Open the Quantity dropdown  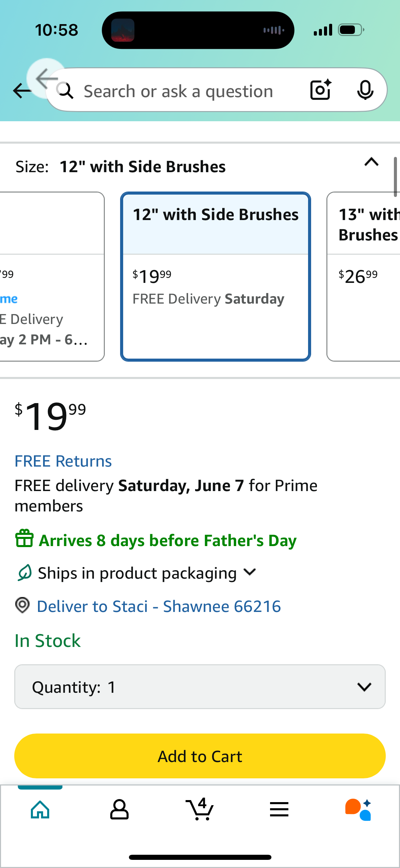point(200,687)
